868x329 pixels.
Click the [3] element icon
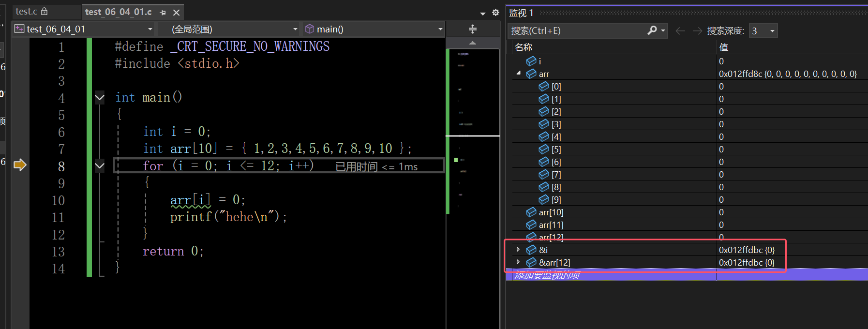pyautogui.click(x=544, y=124)
